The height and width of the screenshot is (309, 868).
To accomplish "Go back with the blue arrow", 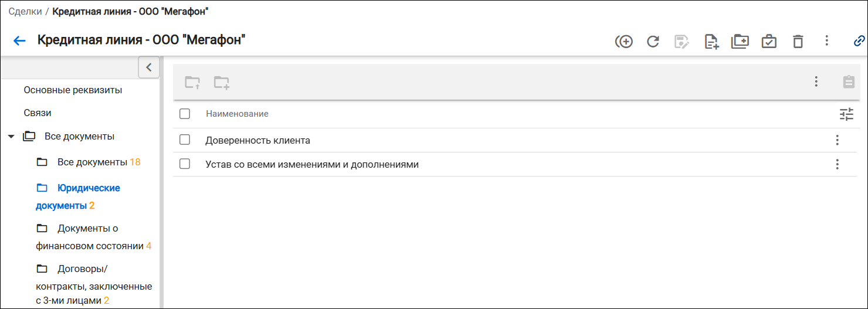I will point(20,41).
